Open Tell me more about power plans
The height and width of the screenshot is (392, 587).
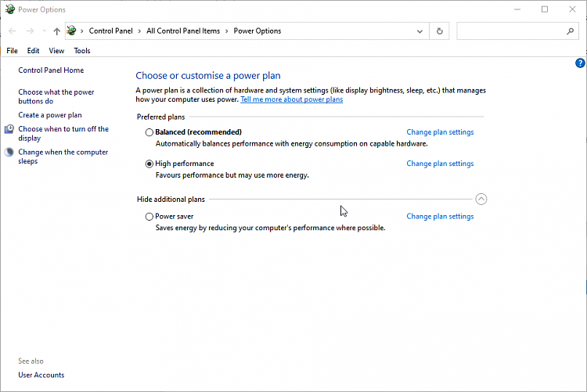(291, 99)
